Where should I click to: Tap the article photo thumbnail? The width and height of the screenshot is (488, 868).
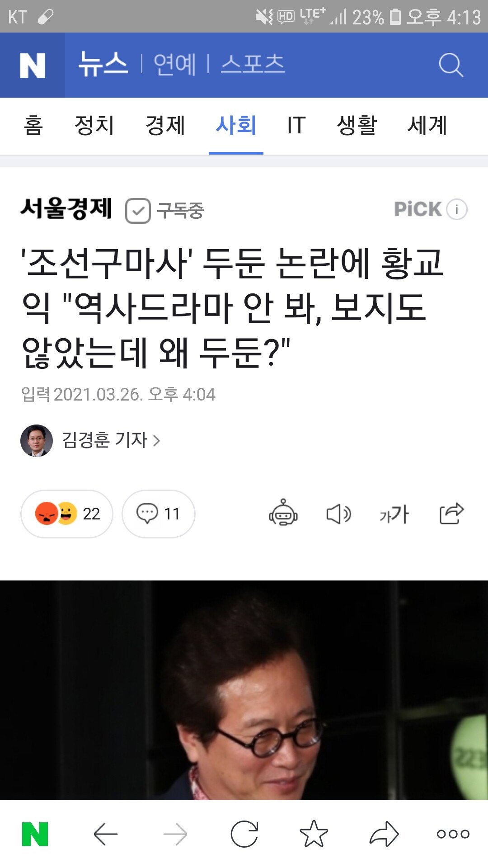244,690
